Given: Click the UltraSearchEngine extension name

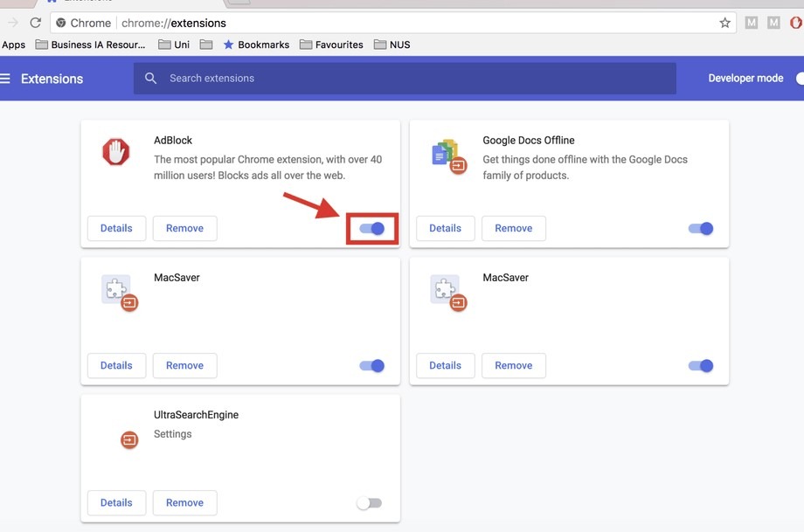Looking at the screenshot, I should (x=196, y=415).
